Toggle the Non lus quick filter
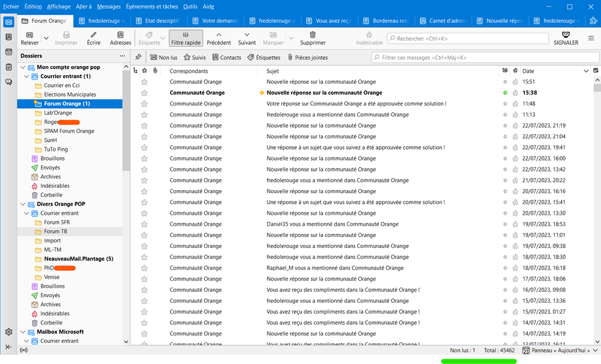 point(164,58)
